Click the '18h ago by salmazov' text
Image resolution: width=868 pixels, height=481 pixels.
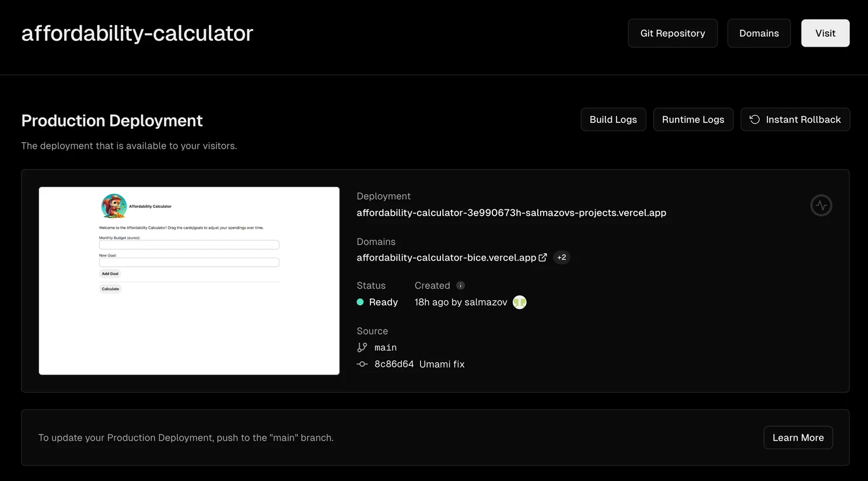(461, 302)
